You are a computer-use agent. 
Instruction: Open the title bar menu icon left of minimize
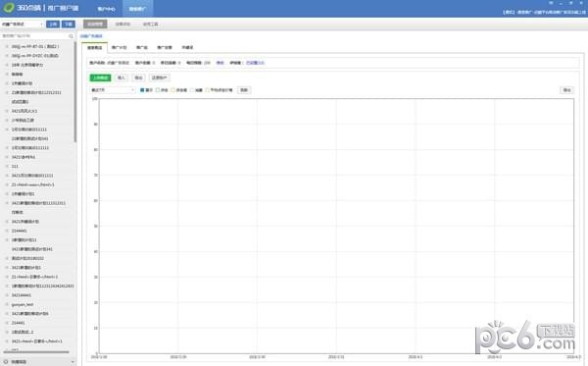pyautogui.click(x=551, y=3)
